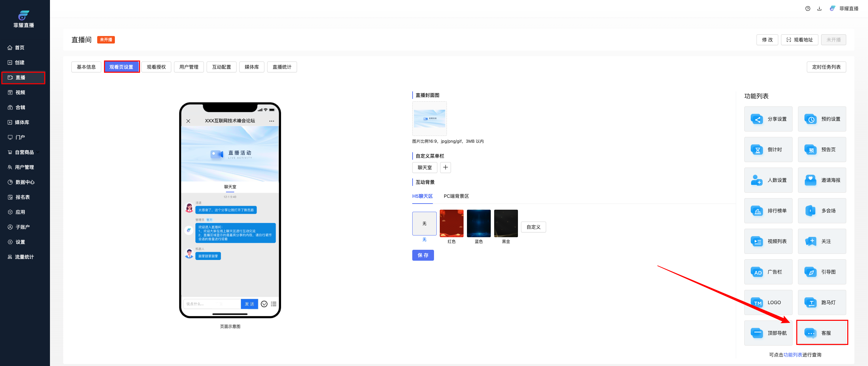Expand the 自营商品 sidebar menu
868x366 pixels.
point(24,152)
